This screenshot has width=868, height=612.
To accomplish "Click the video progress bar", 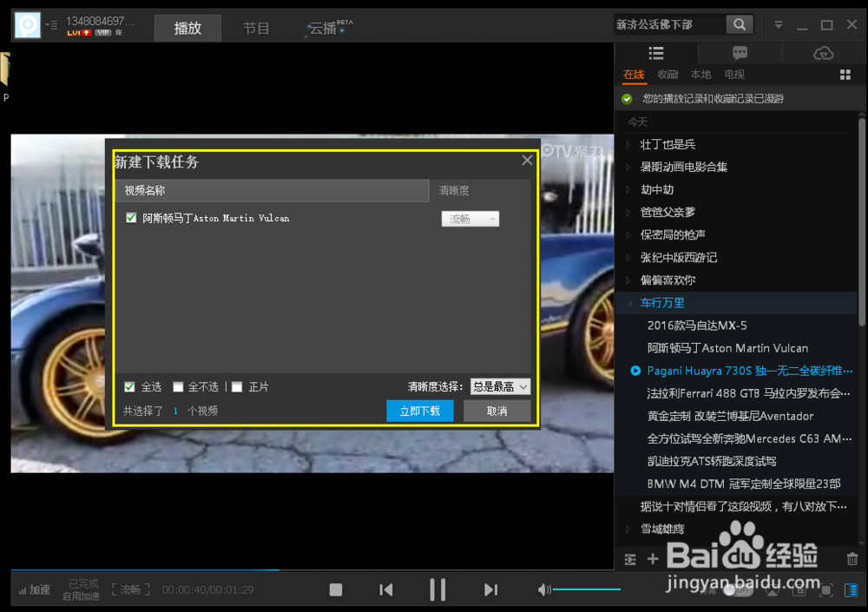I will click(312, 569).
